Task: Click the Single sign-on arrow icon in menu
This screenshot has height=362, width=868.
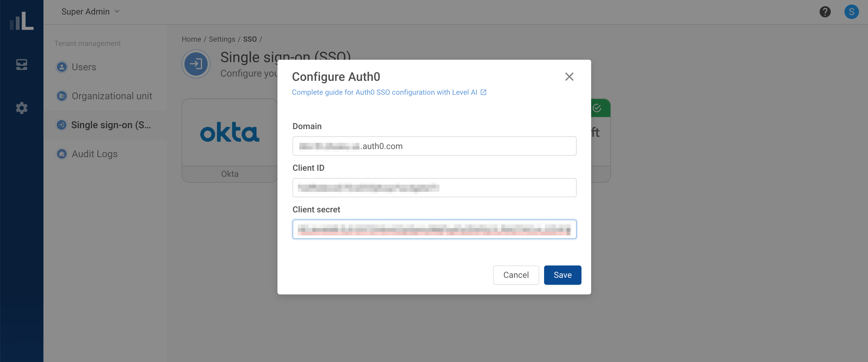Action: pyautogui.click(x=62, y=125)
